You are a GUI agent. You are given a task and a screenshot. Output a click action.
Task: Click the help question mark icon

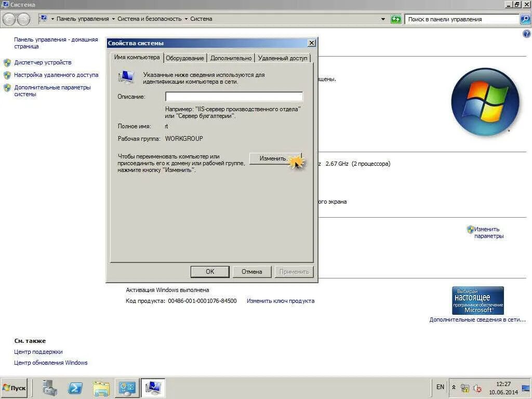[526, 34]
